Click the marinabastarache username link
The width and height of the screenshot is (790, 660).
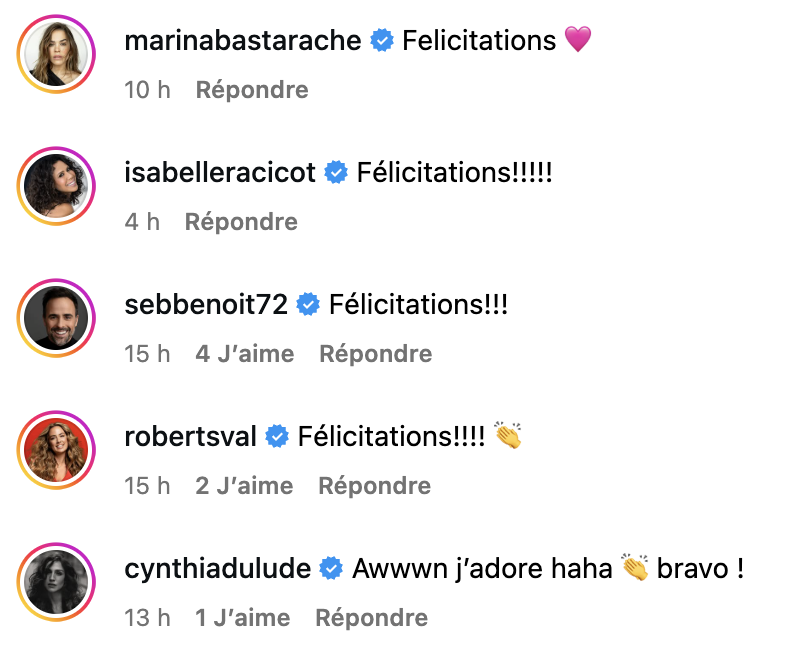[x=242, y=40]
